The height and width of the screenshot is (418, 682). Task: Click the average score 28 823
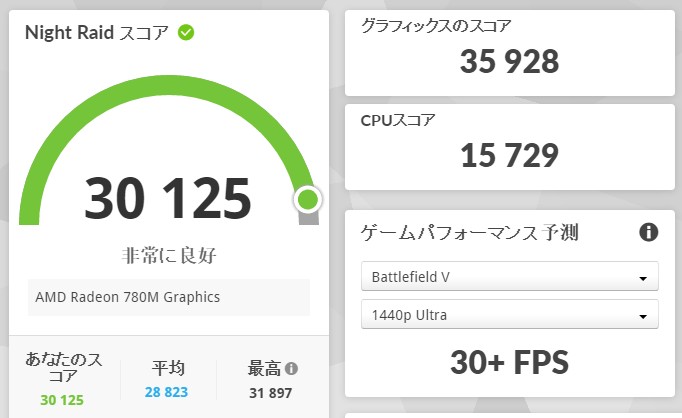pos(166,392)
